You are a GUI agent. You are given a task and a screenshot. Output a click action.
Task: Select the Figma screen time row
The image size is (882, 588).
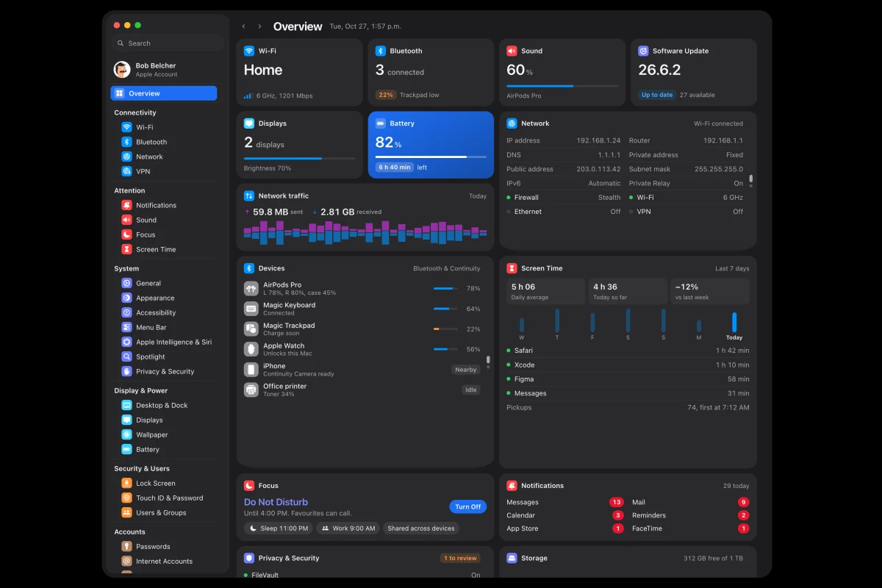click(x=628, y=379)
